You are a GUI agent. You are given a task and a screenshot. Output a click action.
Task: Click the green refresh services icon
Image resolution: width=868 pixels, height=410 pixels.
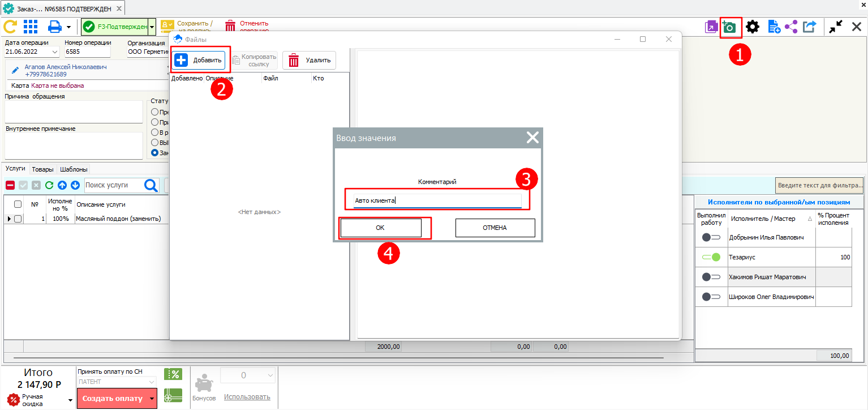49,185
